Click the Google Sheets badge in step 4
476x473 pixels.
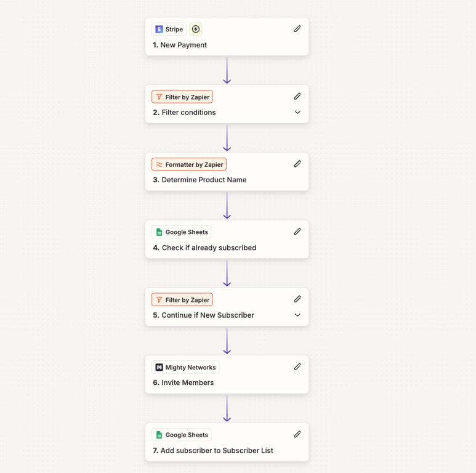click(x=182, y=232)
